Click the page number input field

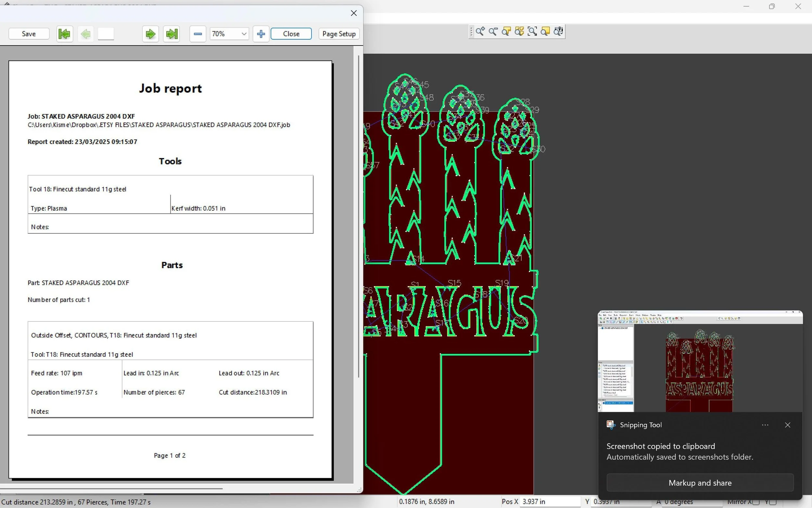(106, 34)
